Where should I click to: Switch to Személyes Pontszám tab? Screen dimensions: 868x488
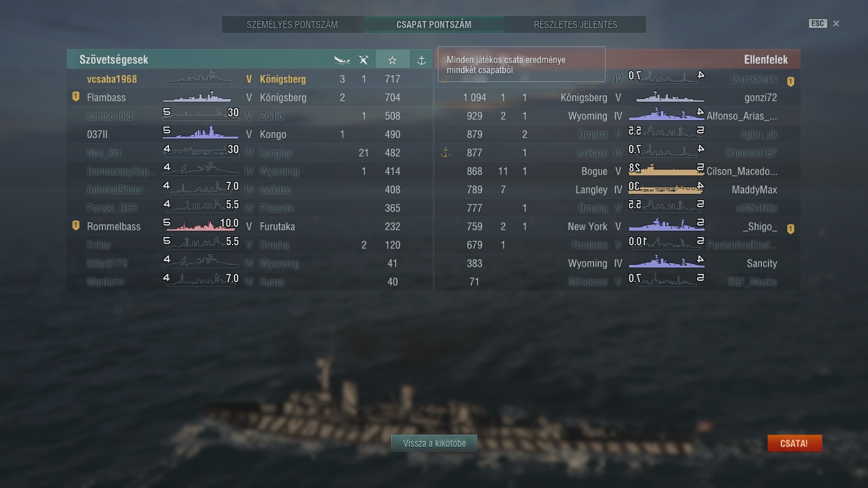292,25
